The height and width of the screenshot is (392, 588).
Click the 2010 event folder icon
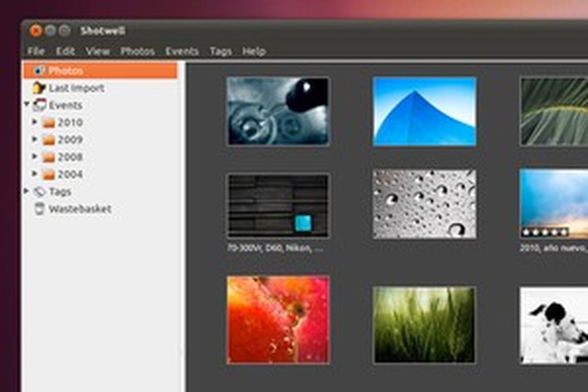coord(49,122)
